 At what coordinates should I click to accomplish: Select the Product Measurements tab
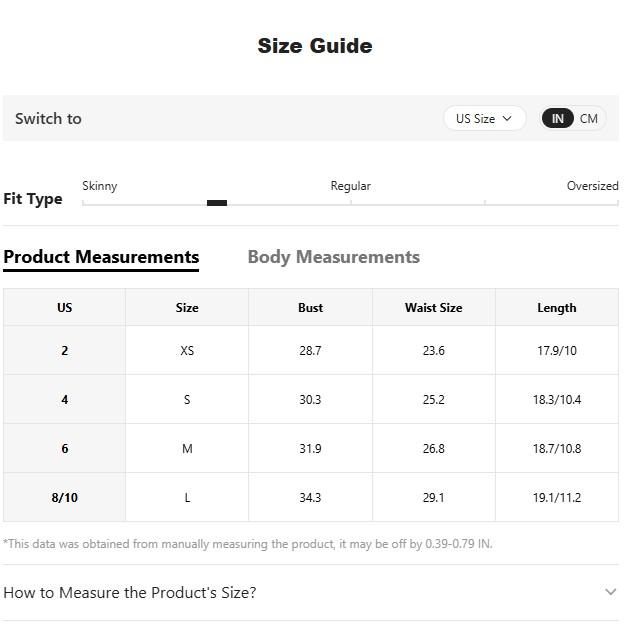coord(101,257)
